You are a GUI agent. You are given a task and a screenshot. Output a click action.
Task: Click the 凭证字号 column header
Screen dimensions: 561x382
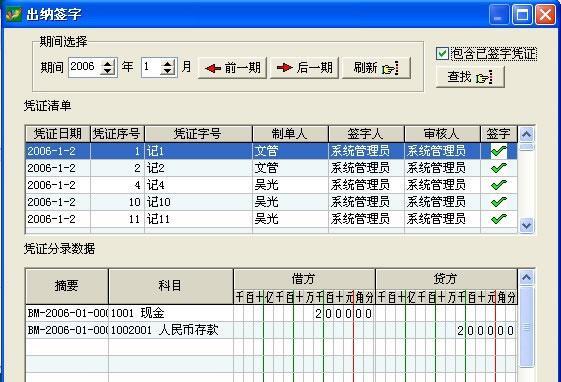click(198, 134)
